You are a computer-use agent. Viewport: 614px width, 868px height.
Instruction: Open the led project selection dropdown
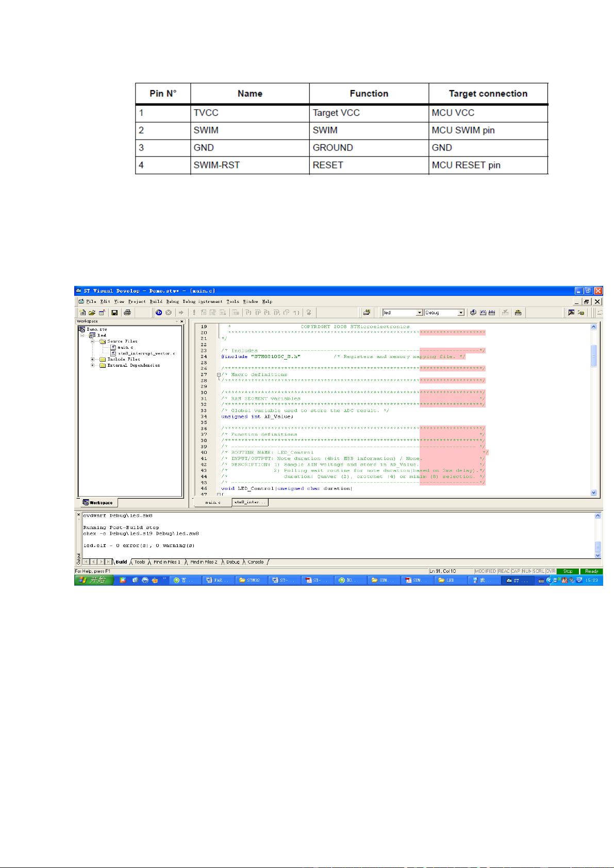[x=420, y=313]
